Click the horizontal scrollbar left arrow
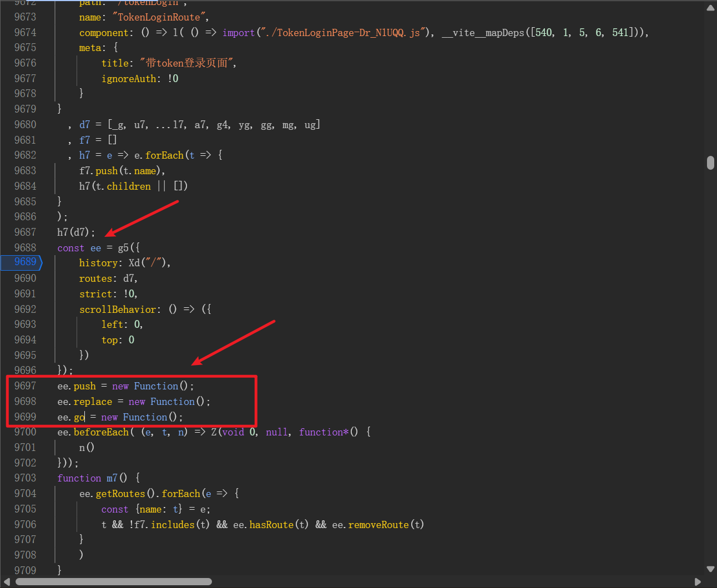 (x=7, y=581)
